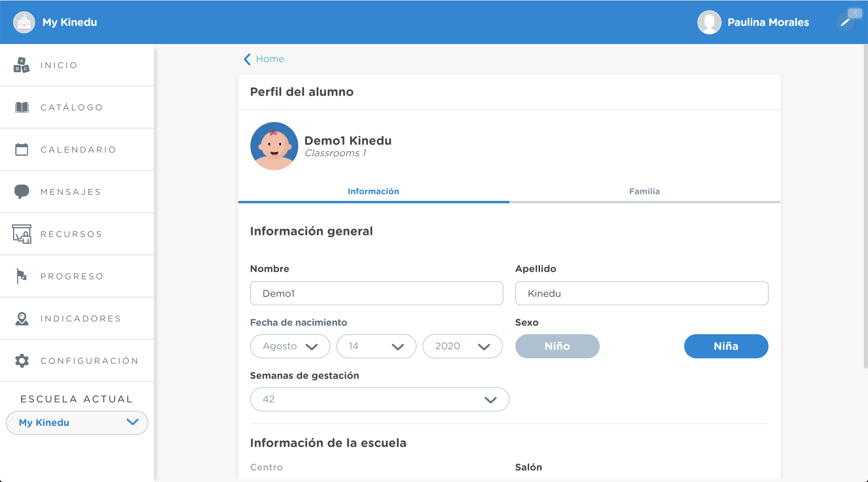Click the back chevron next to Home

click(x=247, y=59)
